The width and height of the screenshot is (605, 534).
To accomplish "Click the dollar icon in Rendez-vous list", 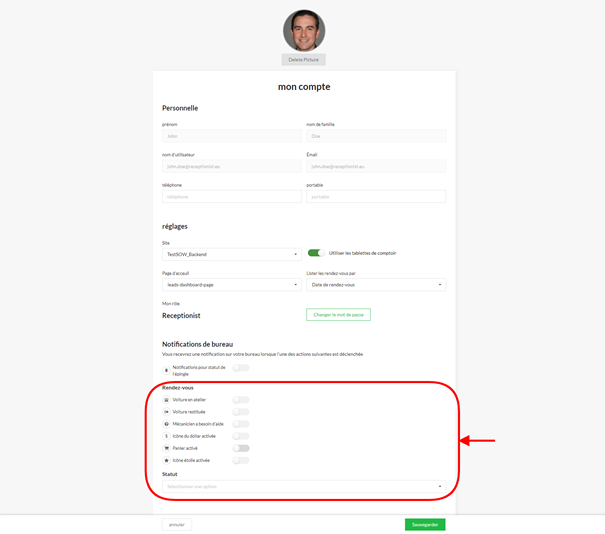I will coord(166,436).
